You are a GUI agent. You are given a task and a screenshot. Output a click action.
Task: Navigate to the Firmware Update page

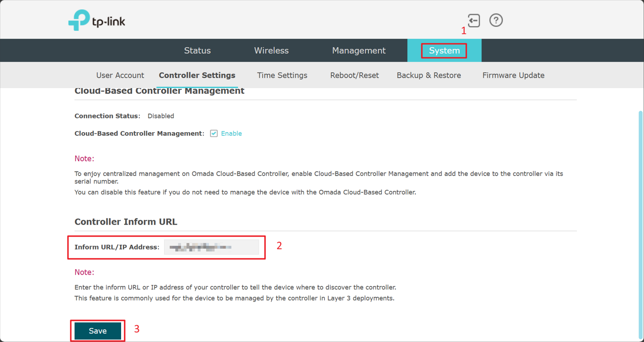(513, 76)
